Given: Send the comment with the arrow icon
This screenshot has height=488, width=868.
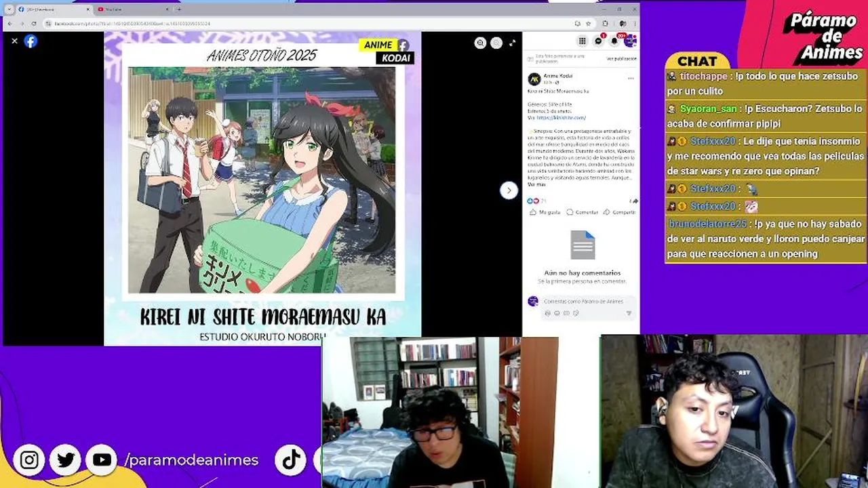Looking at the screenshot, I should (629, 313).
